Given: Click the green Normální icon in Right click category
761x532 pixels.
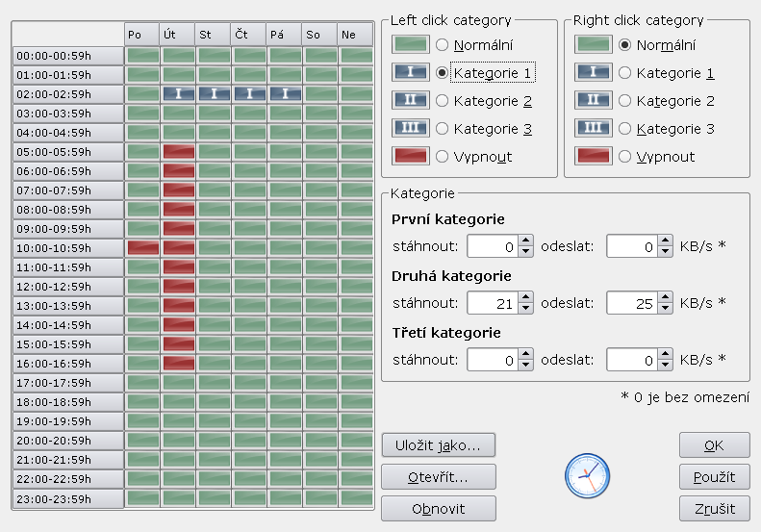Looking at the screenshot, I should click(593, 44).
